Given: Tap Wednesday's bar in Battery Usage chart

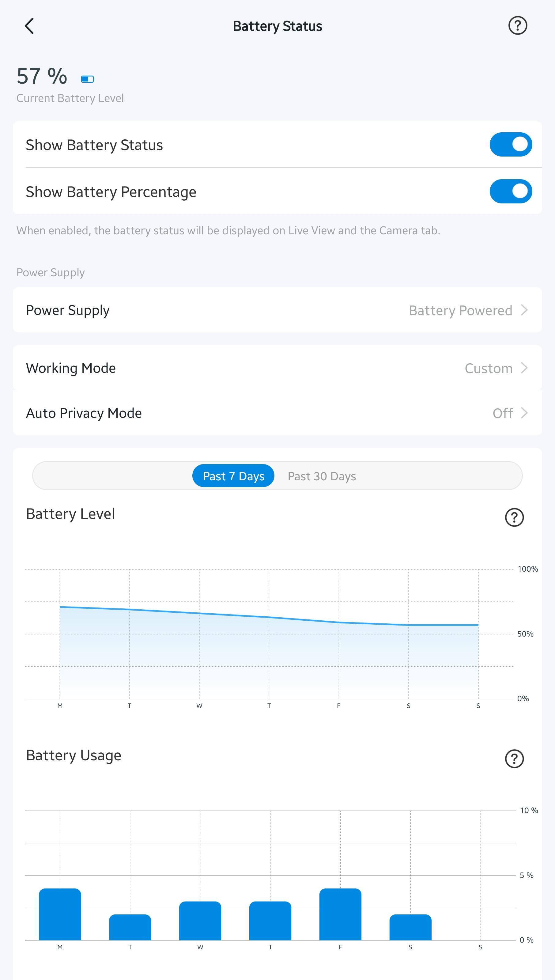Looking at the screenshot, I should click(200, 921).
